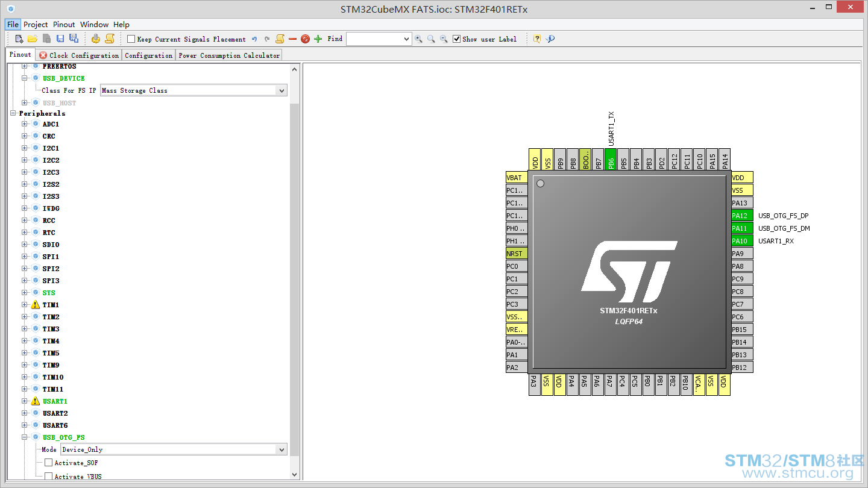Image resolution: width=868 pixels, height=488 pixels.
Task: Open the USB_OTG_FS Mode dropdown
Action: 281,449
